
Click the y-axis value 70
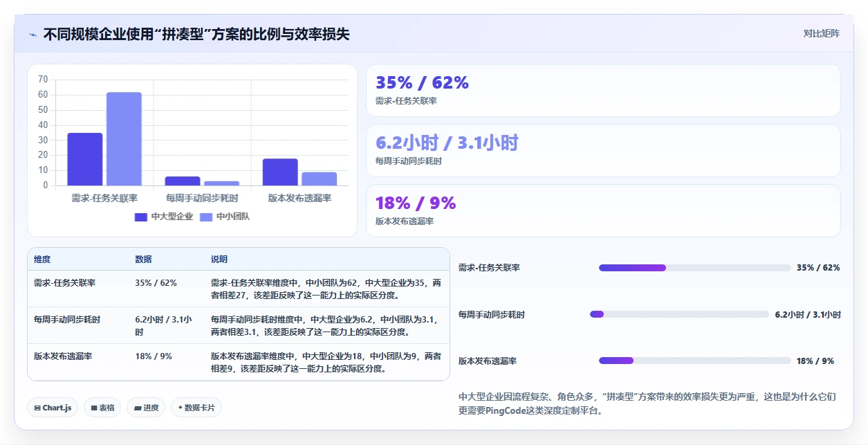(x=43, y=80)
